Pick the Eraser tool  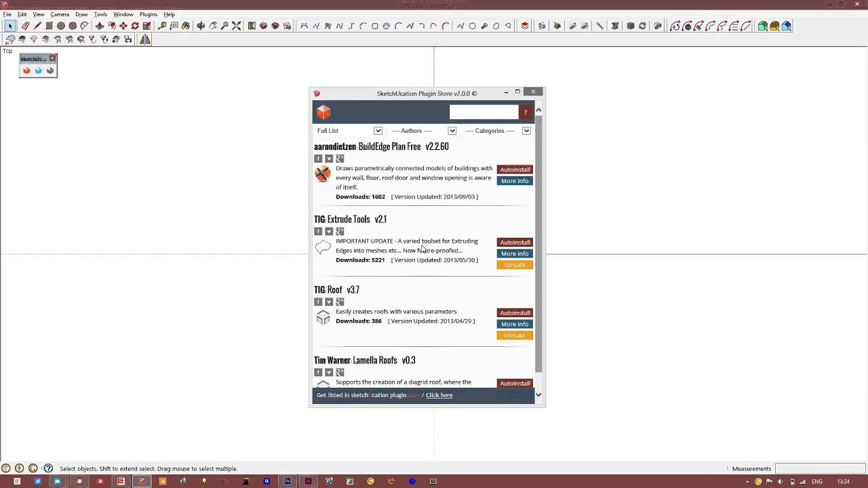click(25, 26)
